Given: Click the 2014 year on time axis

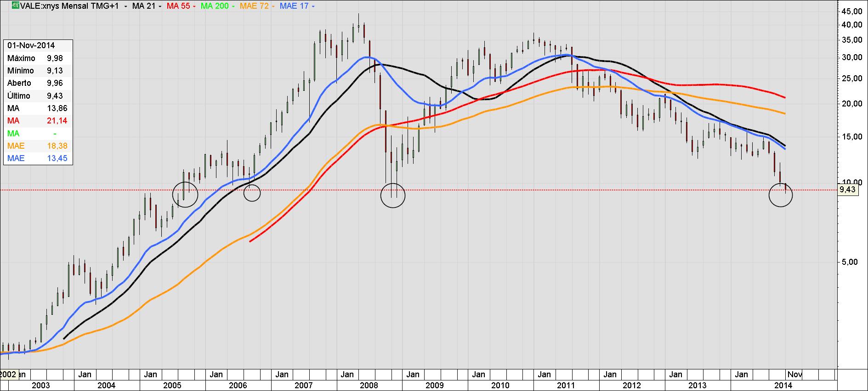Looking at the screenshot, I should 783,385.
